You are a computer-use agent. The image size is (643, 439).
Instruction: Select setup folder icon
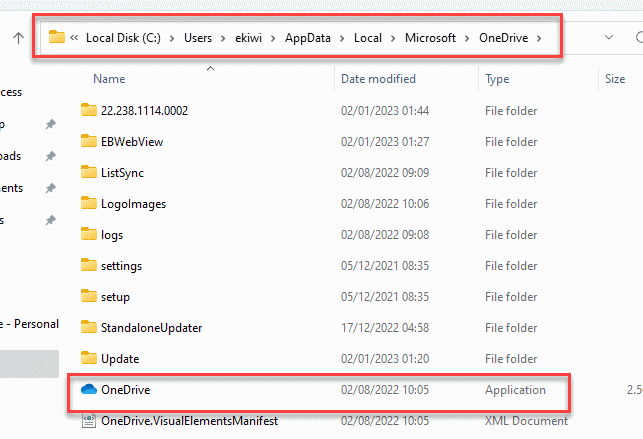click(x=89, y=296)
